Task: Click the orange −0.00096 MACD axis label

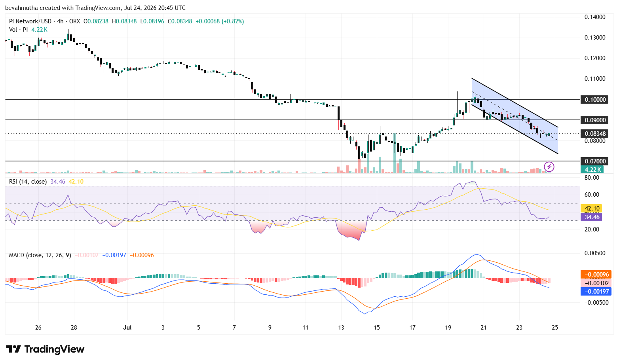Action: 596,274
